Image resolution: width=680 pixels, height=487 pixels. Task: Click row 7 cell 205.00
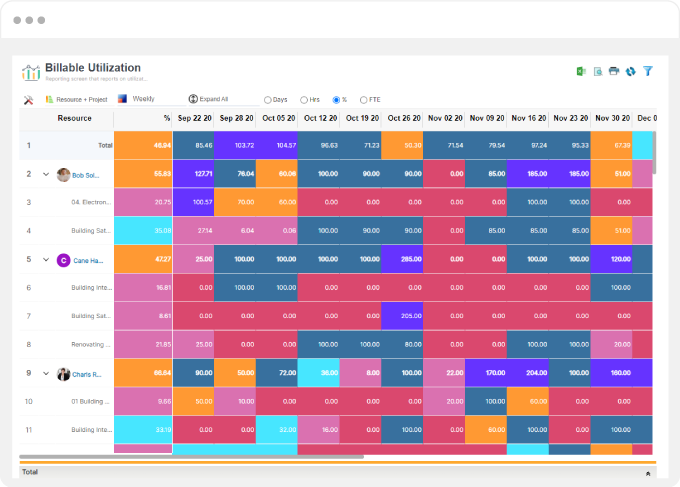pos(402,316)
